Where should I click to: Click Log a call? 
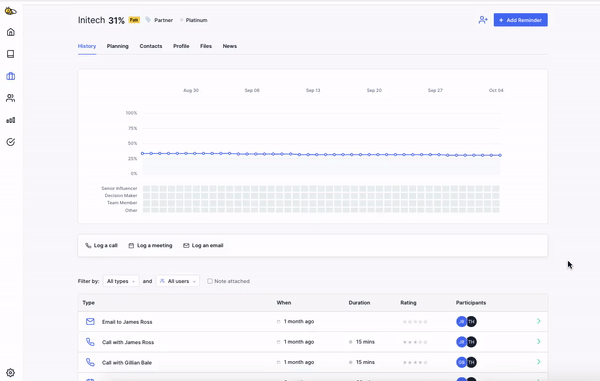[101, 246]
